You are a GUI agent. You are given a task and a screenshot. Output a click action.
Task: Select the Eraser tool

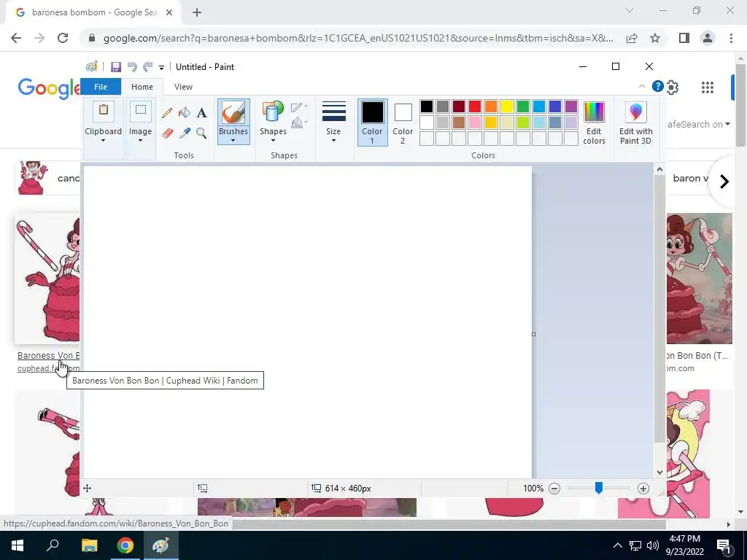(167, 133)
